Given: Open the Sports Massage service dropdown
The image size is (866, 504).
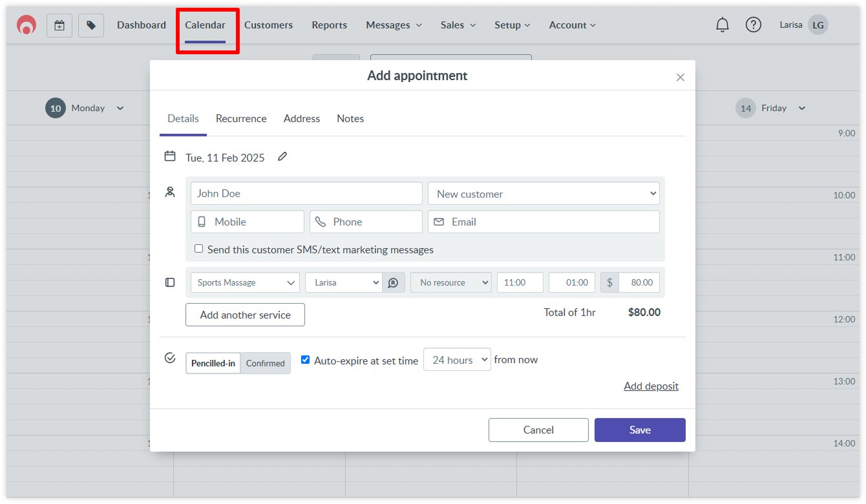Looking at the screenshot, I should click(245, 282).
